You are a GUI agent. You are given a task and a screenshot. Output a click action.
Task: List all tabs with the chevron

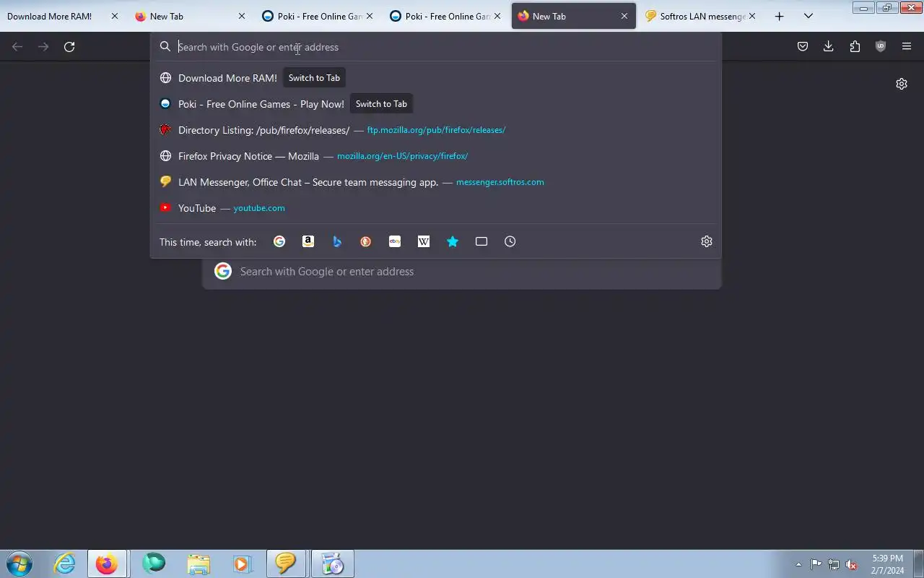coord(808,16)
